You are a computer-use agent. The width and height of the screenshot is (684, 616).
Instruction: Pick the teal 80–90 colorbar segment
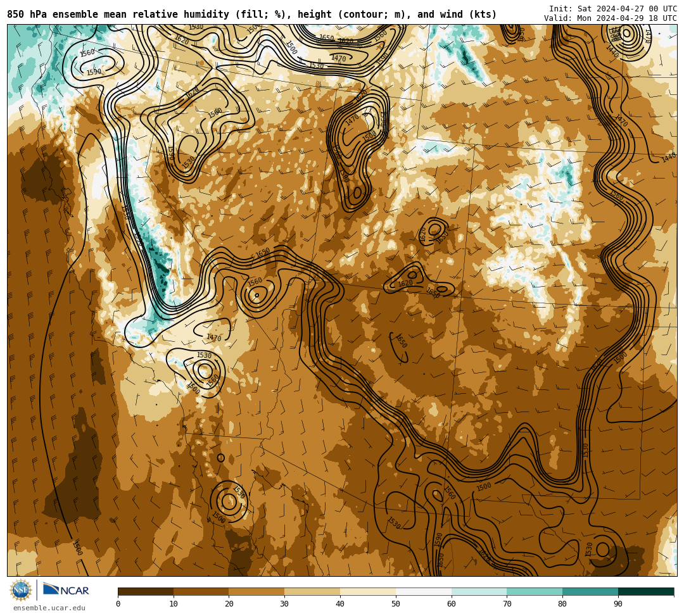click(590, 591)
